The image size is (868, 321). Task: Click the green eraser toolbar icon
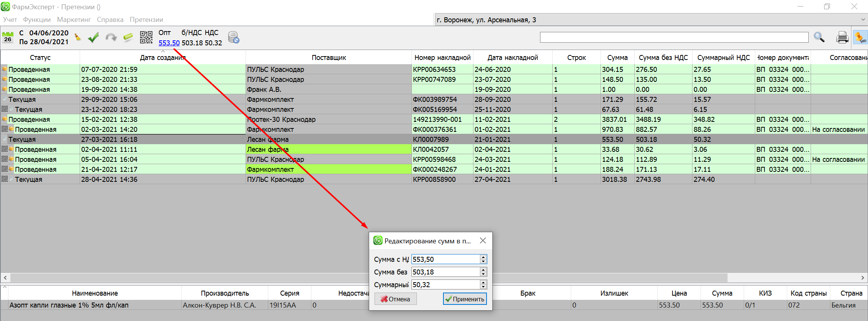point(128,37)
